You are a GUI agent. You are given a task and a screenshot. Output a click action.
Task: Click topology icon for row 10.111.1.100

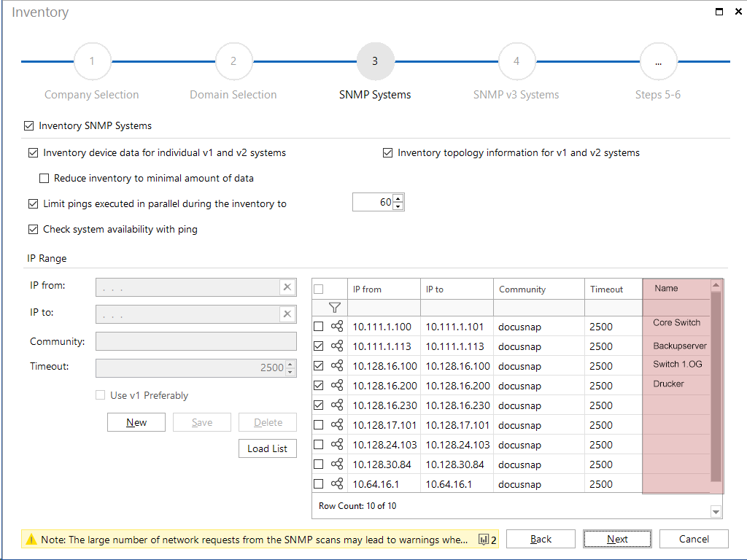tap(337, 327)
